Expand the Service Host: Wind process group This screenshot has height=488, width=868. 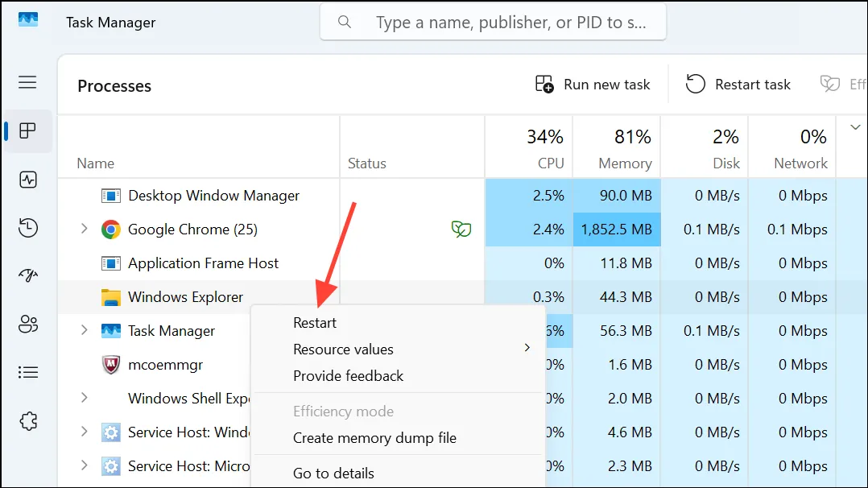click(84, 432)
